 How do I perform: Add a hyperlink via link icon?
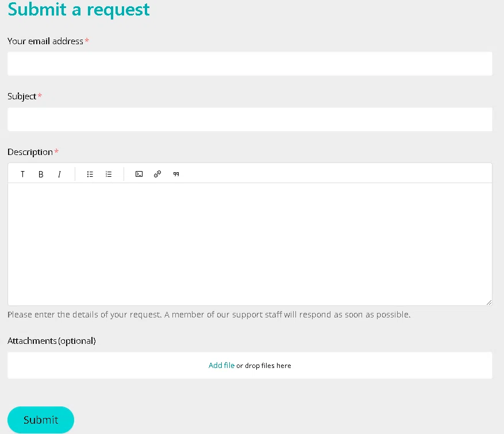pyautogui.click(x=157, y=174)
